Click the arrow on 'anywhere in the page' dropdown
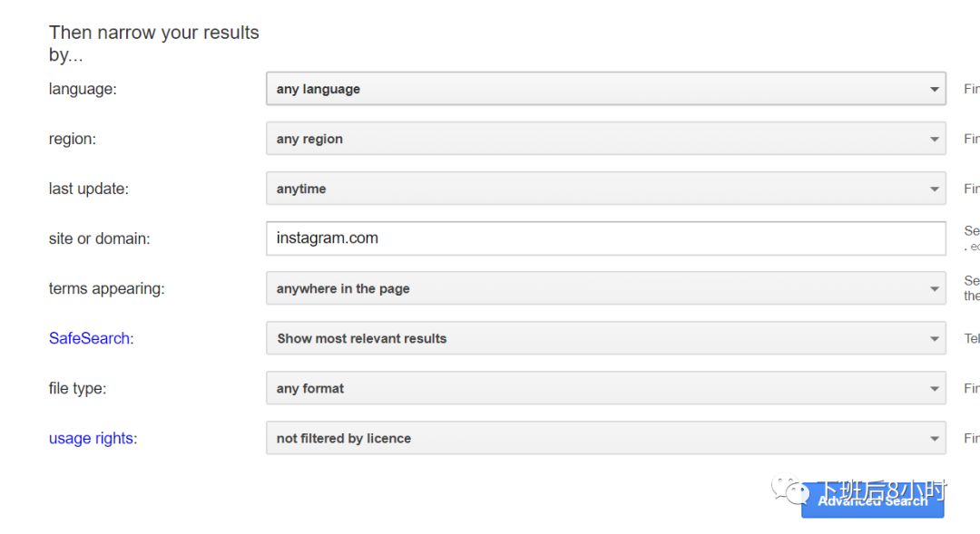 tap(934, 289)
